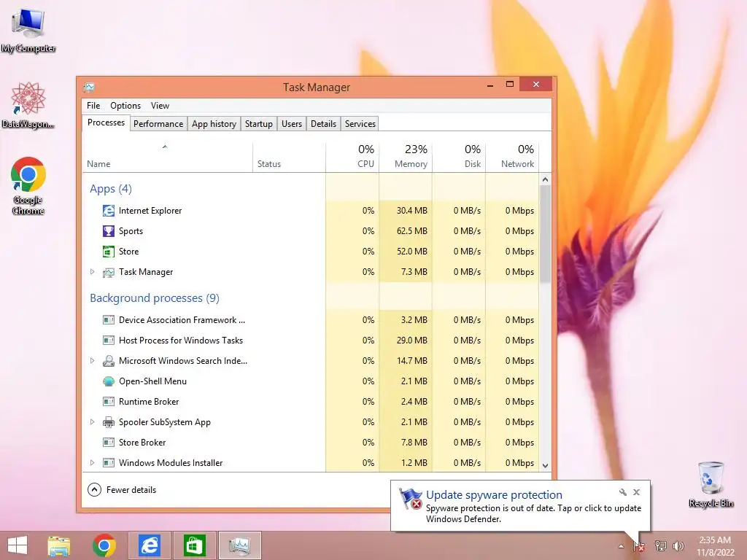Switch to the Details tab

(x=323, y=124)
